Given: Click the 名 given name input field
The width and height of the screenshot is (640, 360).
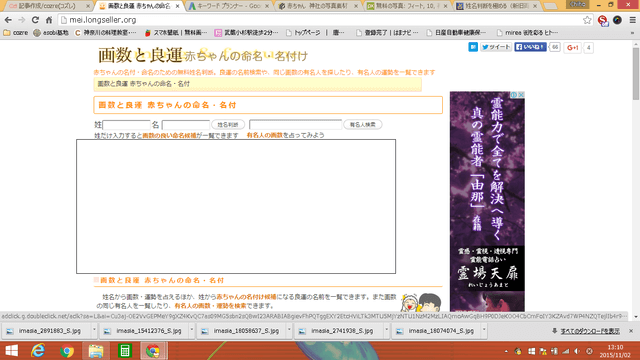Looking at the screenshot, I should pos(186,125).
